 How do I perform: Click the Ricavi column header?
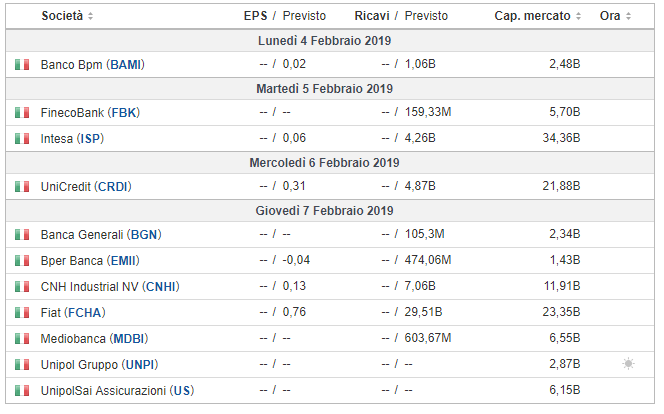tap(372, 16)
